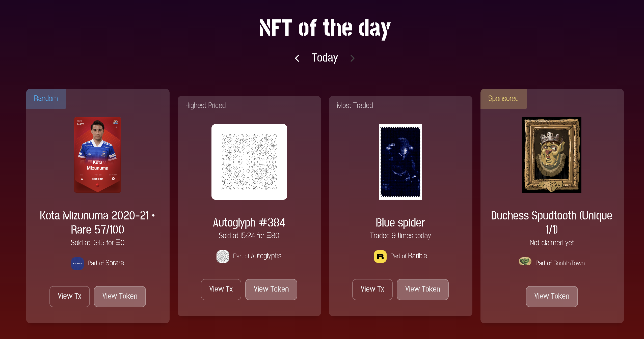
Task: Open the Sorare link
Action: (115, 263)
